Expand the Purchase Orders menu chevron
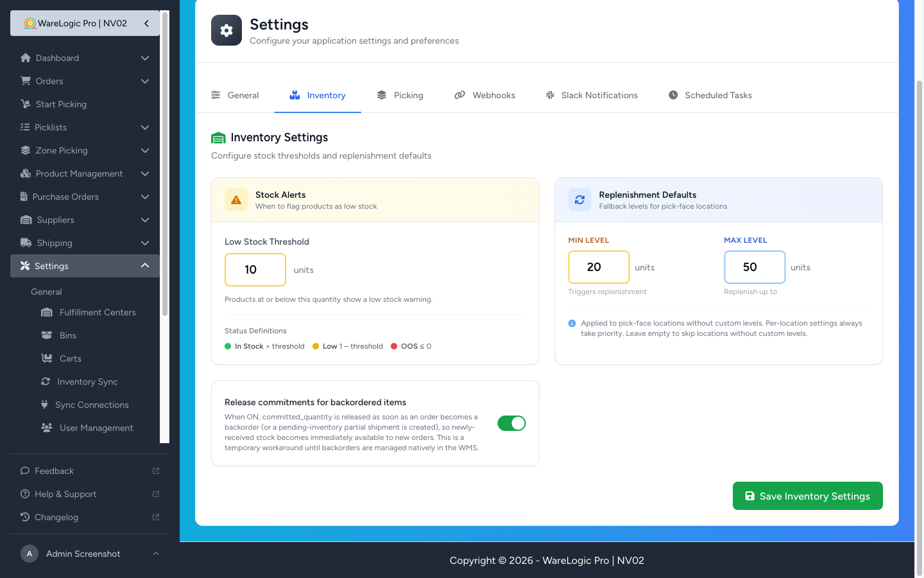This screenshot has width=924, height=578. [x=145, y=197]
